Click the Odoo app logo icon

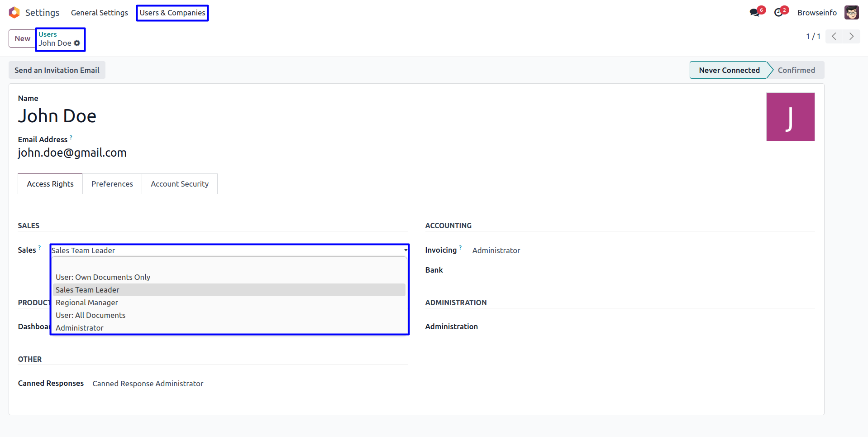pyautogui.click(x=14, y=13)
